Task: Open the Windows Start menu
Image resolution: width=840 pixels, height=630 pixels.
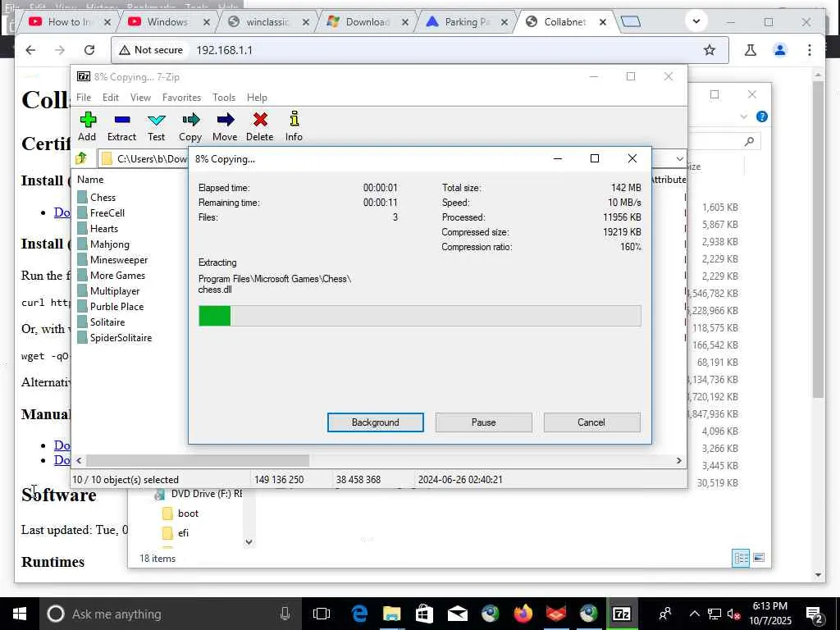Action: pyautogui.click(x=20, y=614)
